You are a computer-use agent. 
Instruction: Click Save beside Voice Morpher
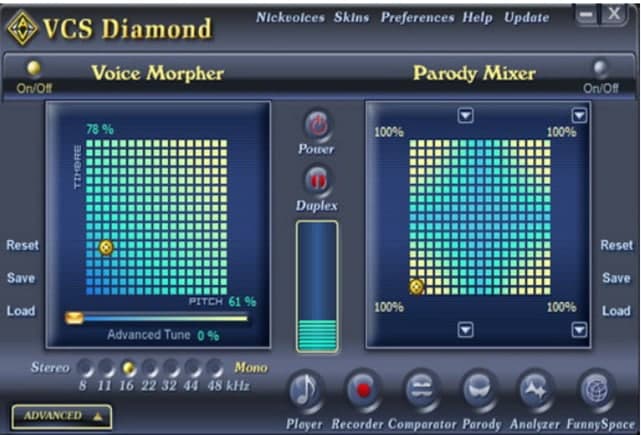pos(21,278)
